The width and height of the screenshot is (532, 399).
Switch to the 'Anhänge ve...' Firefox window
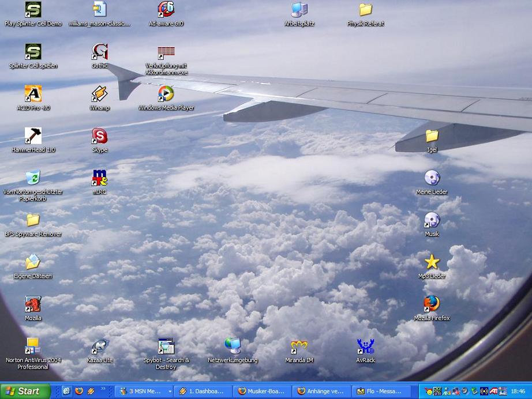click(x=321, y=391)
